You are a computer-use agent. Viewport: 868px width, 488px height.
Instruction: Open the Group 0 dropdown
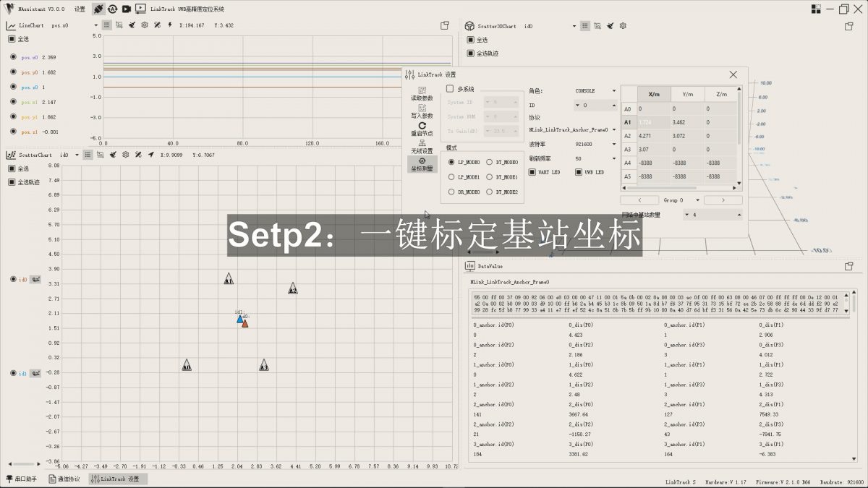698,200
